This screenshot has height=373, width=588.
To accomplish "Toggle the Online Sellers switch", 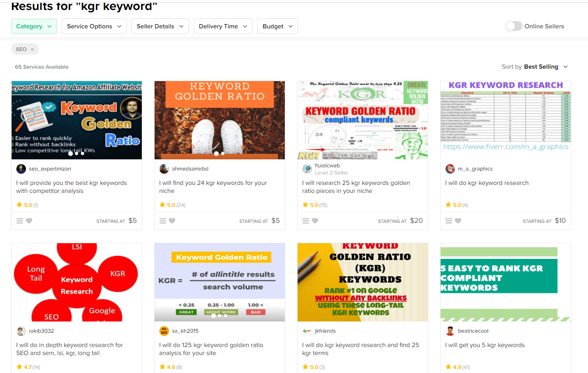I will [514, 26].
